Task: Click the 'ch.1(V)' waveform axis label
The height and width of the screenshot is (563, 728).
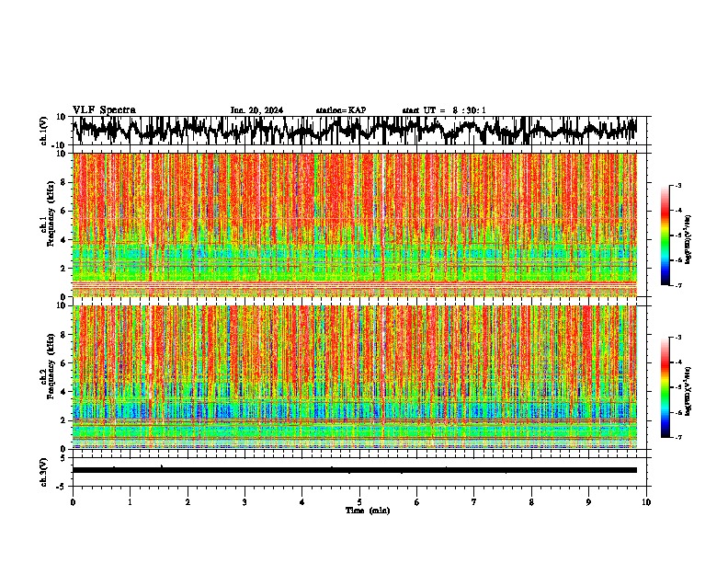Action: (x=44, y=131)
